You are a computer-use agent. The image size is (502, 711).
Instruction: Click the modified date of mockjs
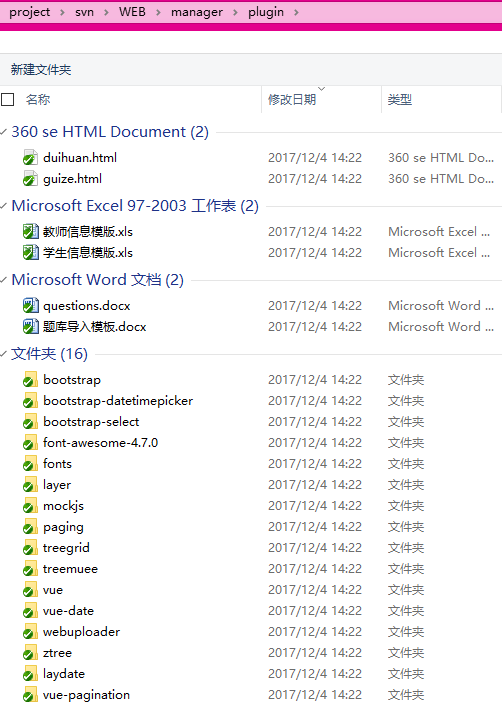click(x=315, y=506)
